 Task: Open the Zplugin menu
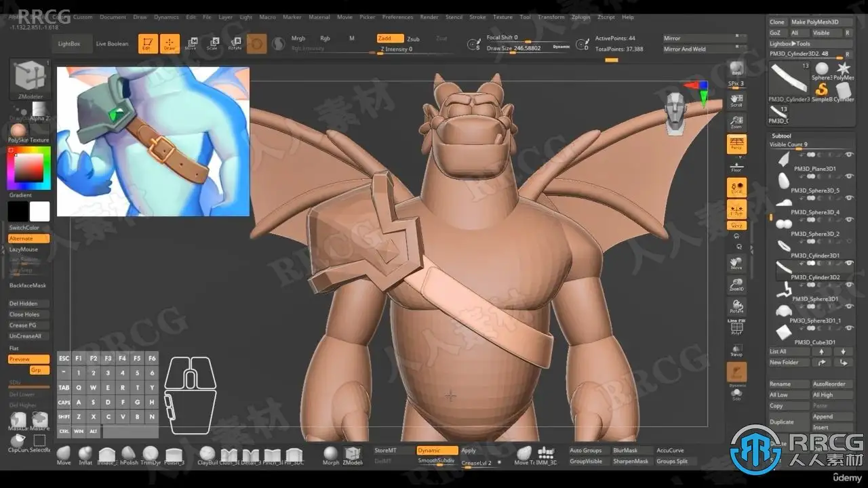580,17
